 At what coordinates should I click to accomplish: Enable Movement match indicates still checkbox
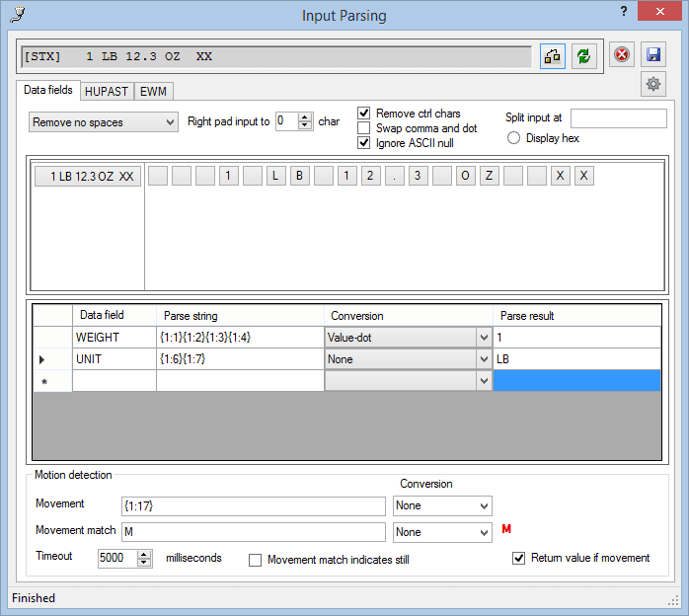pyautogui.click(x=255, y=560)
